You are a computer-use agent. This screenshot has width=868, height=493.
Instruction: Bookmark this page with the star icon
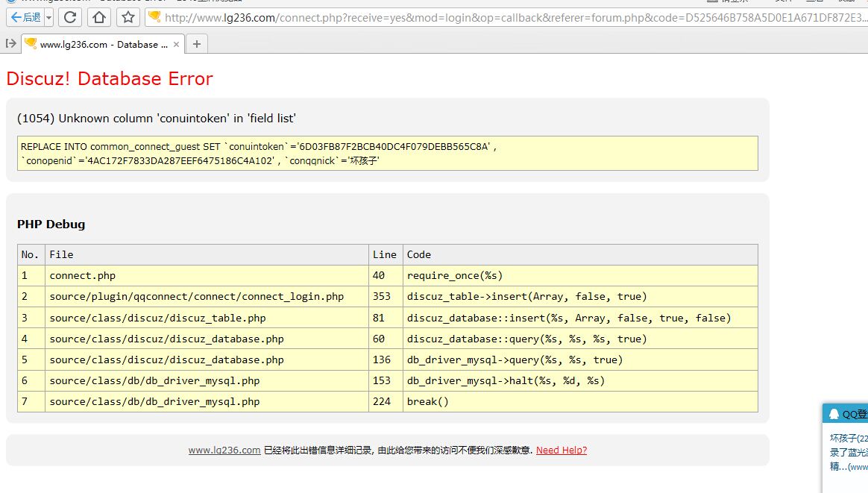point(128,17)
